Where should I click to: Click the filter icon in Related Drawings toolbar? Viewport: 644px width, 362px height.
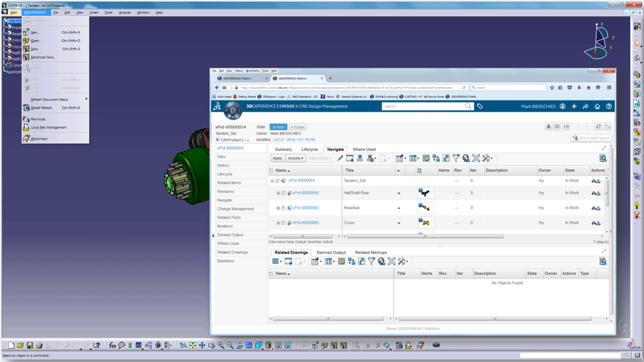pyautogui.click(x=371, y=261)
